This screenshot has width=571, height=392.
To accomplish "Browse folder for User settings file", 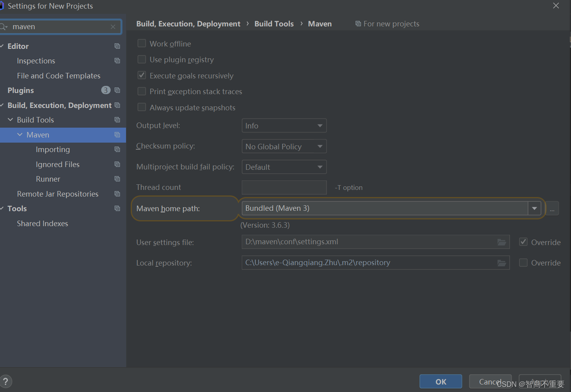I will (502, 242).
